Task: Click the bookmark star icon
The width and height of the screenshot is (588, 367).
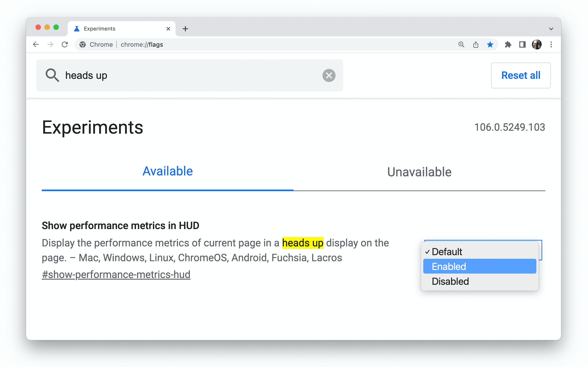Action: [489, 44]
